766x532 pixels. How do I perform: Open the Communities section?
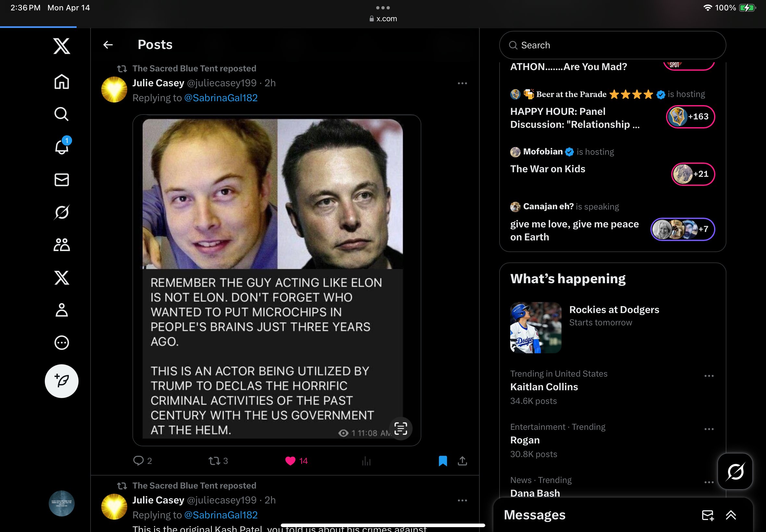[62, 244]
